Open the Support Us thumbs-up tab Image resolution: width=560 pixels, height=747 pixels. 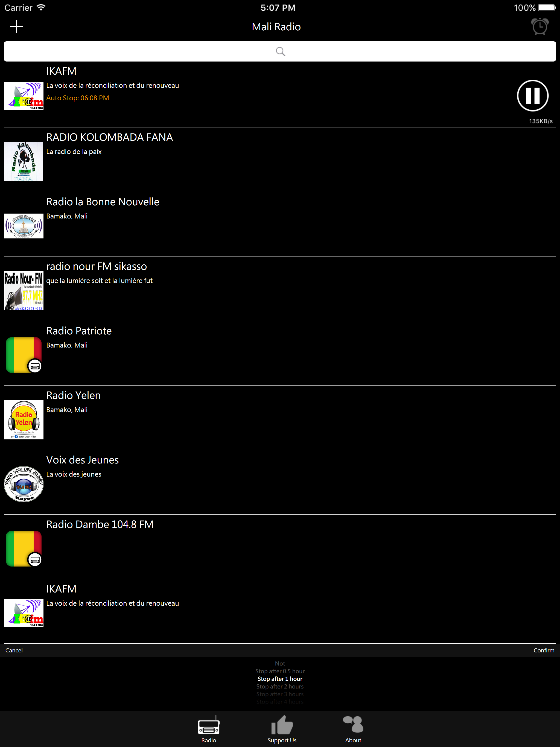pyautogui.click(x=282, y=729)
